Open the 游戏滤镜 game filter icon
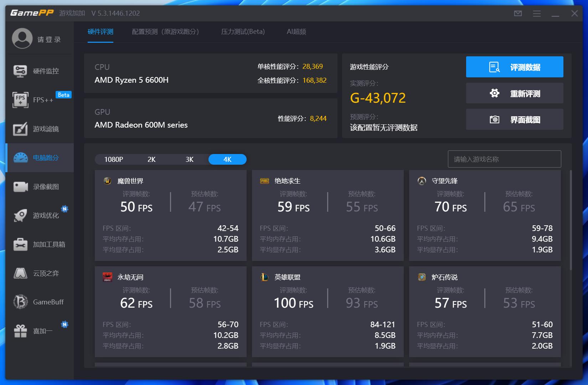The image size is (588, 385). click(x=20, y=129)
